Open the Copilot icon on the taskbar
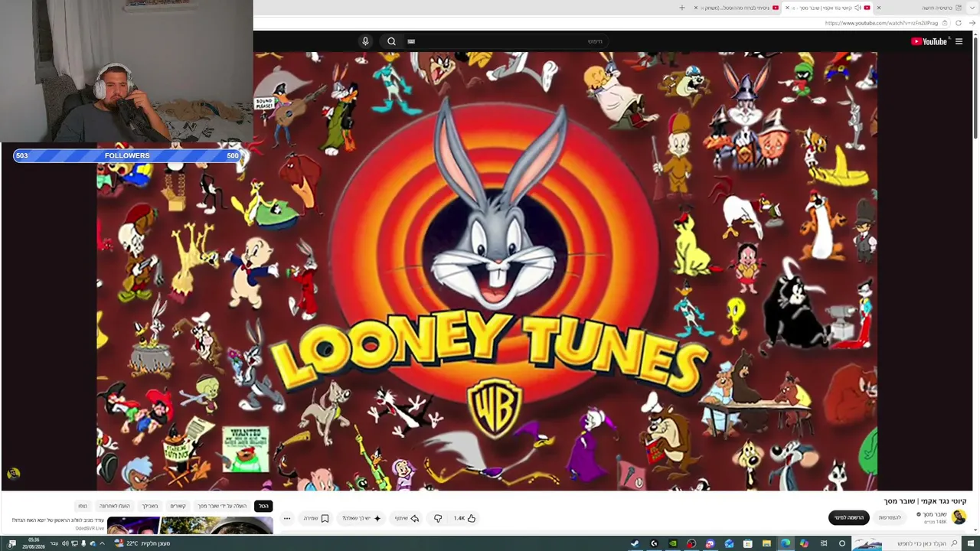The height and width of the screenshot is (551, 980). tap(804, 543)
